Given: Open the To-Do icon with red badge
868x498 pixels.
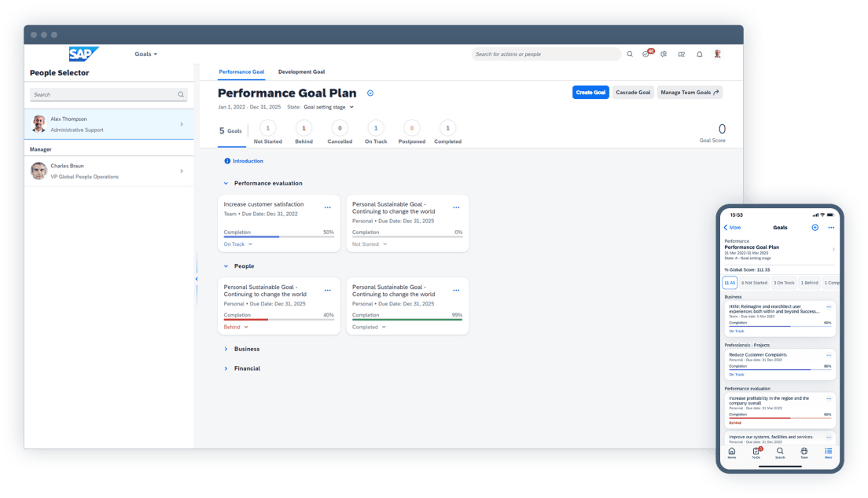Looking at the screenshot, I should coord(645,53).
